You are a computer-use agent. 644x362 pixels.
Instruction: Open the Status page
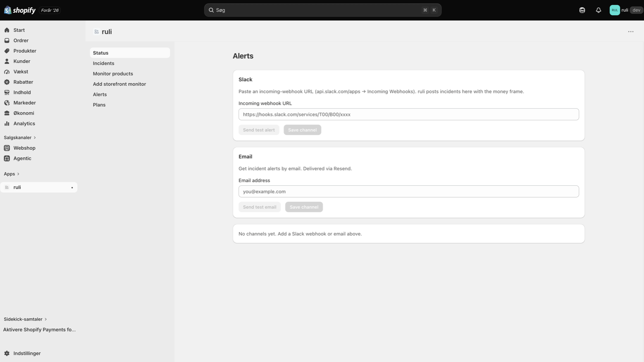[130, 53]
